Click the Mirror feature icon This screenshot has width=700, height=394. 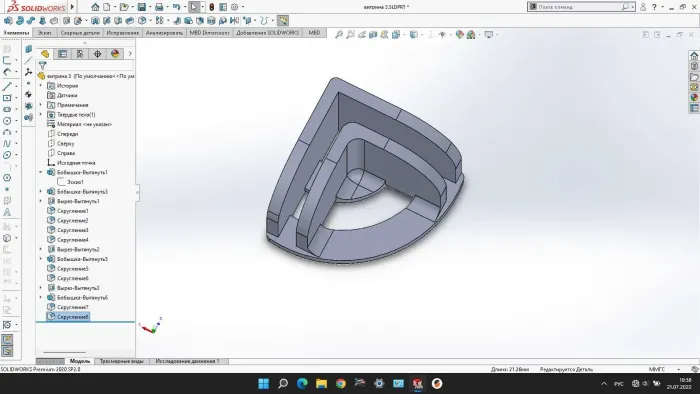pyautogui.click(x=234, y=21)
